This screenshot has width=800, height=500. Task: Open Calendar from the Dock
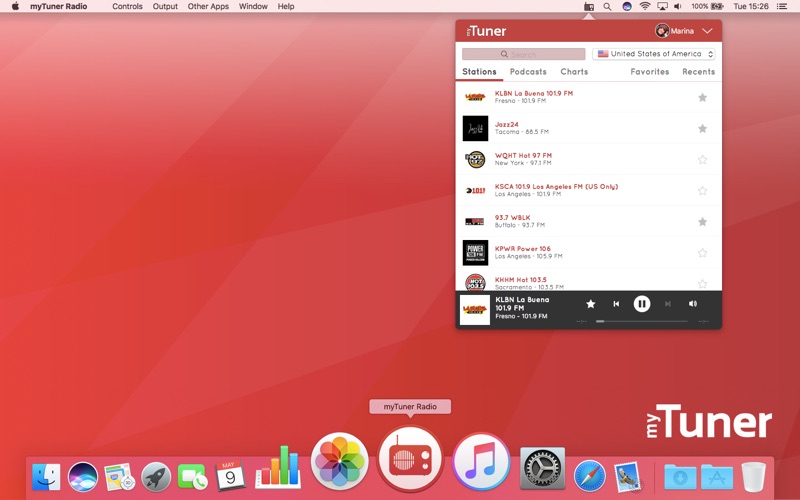[x=230, y=476]
